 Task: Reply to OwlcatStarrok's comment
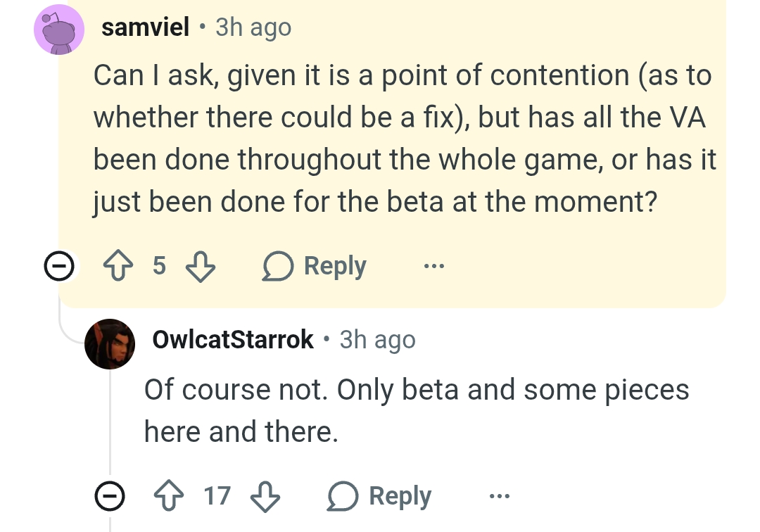(380, 497)
